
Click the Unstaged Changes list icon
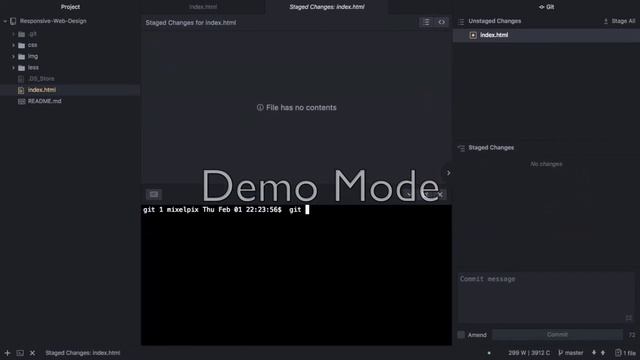point(461,22)
